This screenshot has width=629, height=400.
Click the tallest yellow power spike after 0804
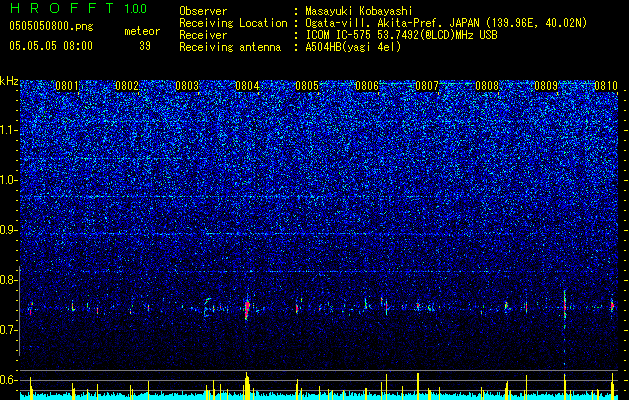(247, 386)
